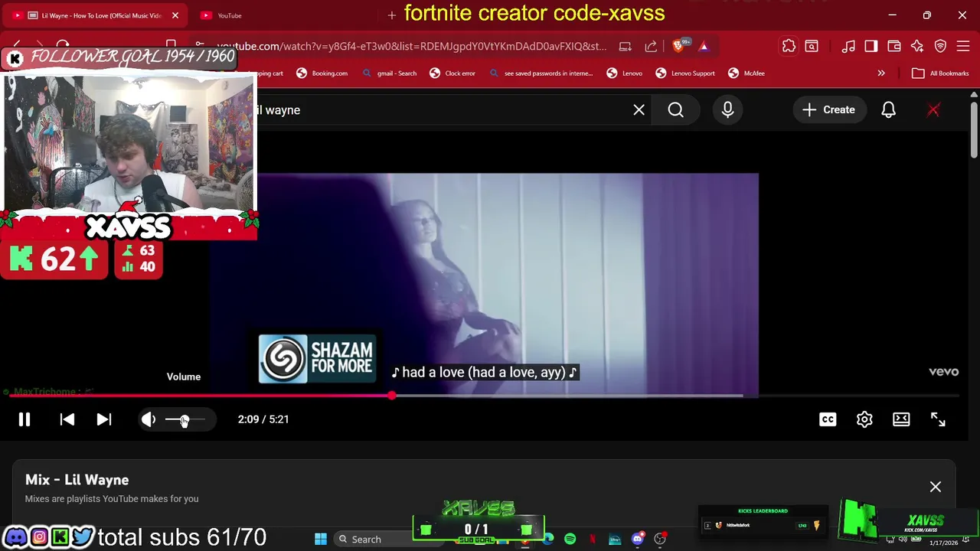Open the Brave Wallet icon

click(894, 47)
